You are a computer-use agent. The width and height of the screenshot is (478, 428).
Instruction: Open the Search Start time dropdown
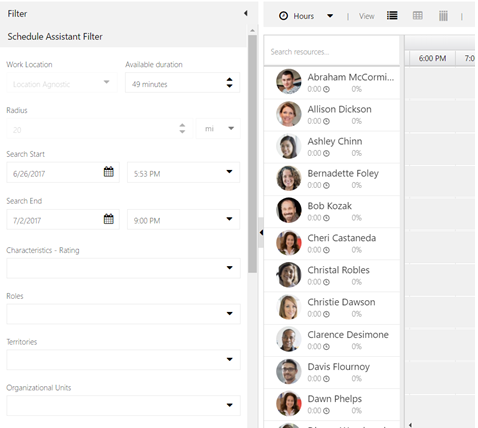point(183,172)
